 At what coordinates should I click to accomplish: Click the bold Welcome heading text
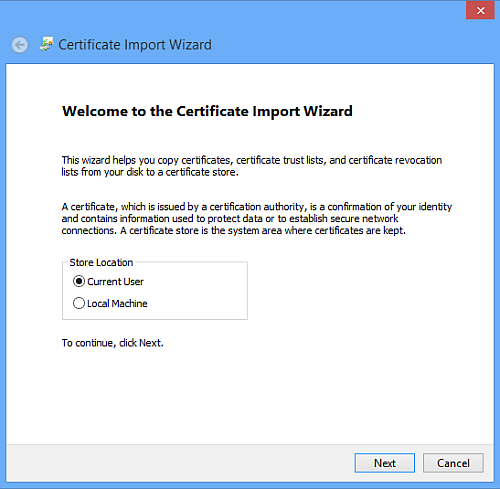coord(207,111)
